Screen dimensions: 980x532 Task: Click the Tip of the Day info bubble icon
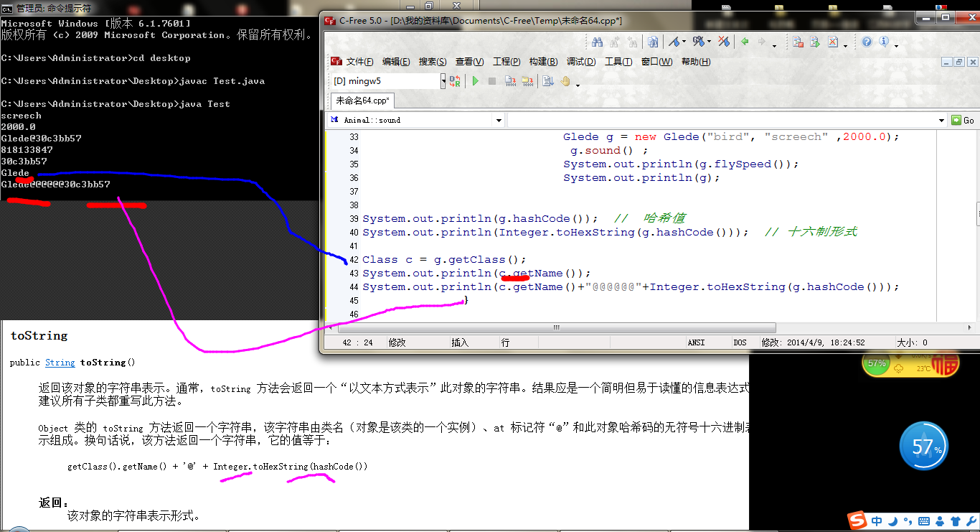884,42
